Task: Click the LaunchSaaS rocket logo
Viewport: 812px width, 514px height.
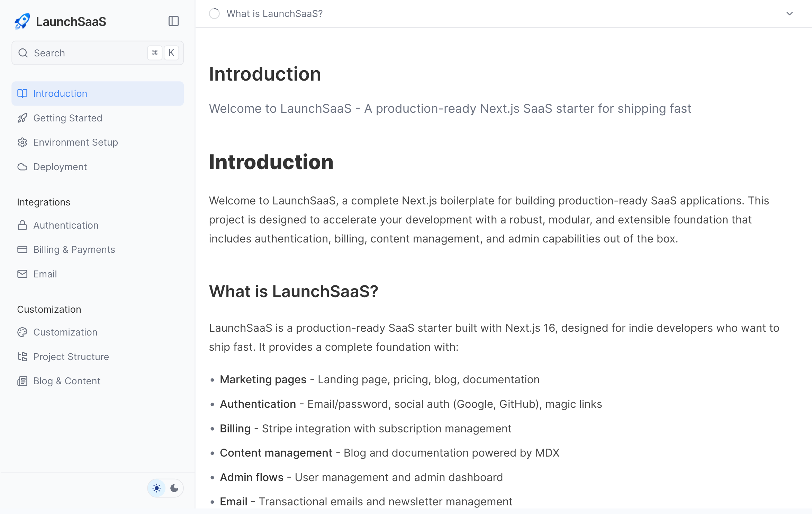Action: [22, 21]
